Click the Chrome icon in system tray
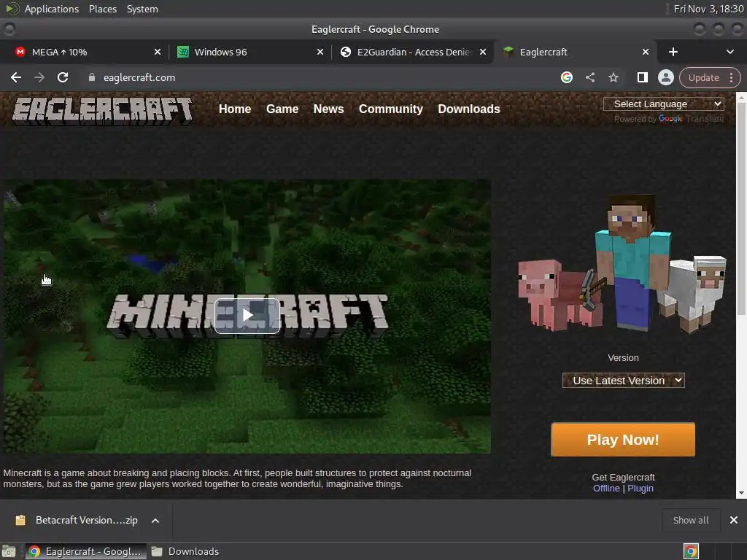Image resolution: width=747 pixels, height=560 pixels. 691,551
